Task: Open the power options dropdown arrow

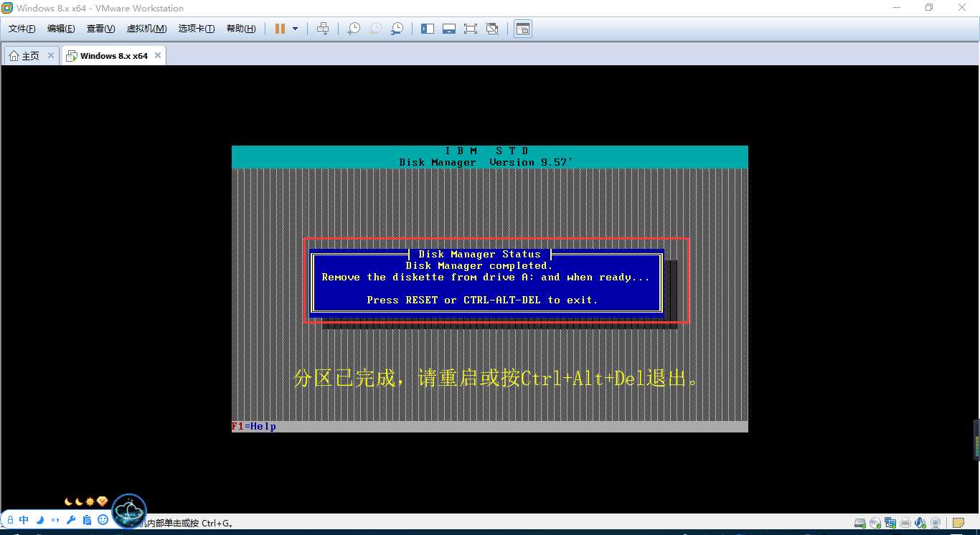Action: point(295,29)
